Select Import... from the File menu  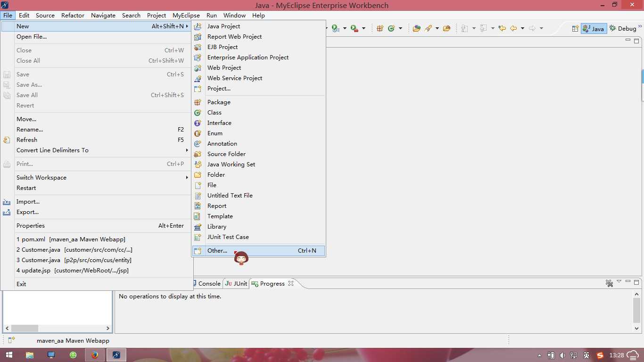(97, 202)
